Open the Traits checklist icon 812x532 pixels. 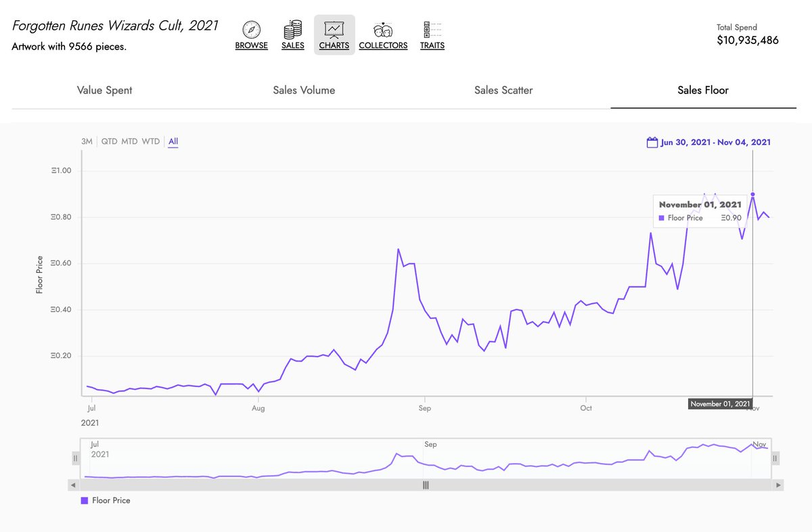[x=432, y=30]
